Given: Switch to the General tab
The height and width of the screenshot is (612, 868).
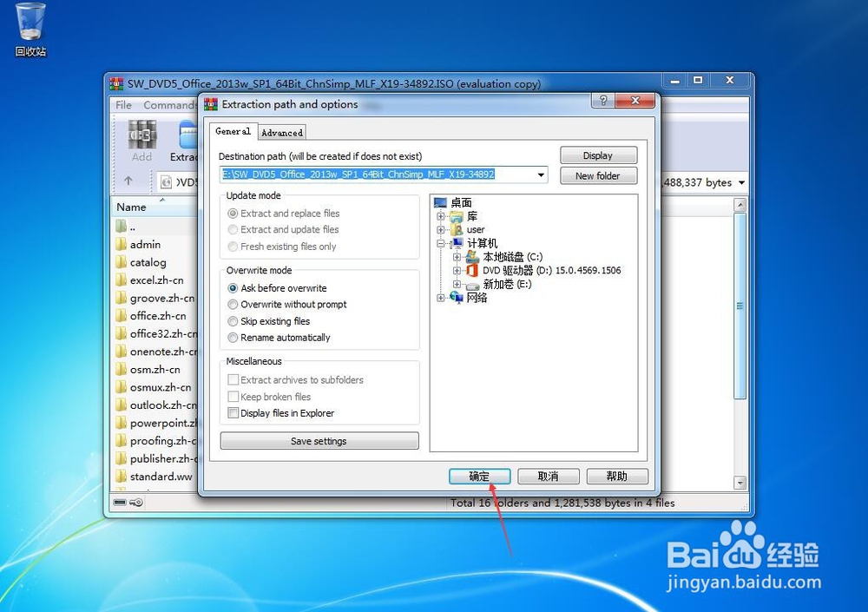Looking at the screenshot, I should 233,131.
